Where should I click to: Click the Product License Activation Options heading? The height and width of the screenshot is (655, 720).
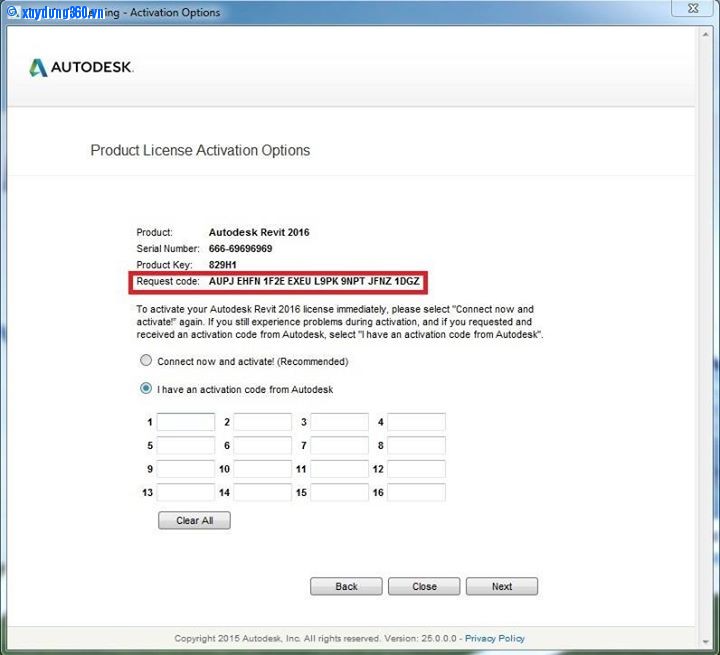coord(200,150)
